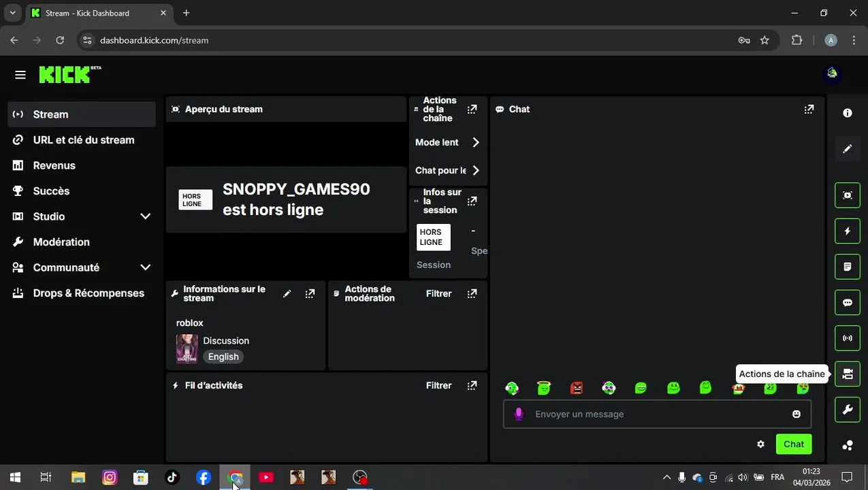Click the three-dots icon at sidebar bottom
The height and width of the screenshot is (490, 868).
(x=848, y=445)
